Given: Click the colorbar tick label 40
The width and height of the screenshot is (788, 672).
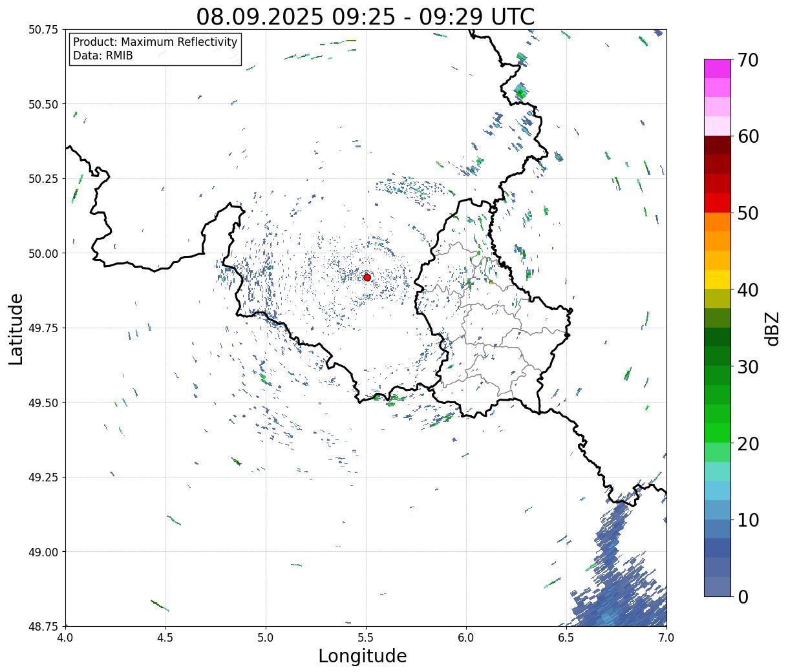Looking at the screenshot, I should (749, 290).
